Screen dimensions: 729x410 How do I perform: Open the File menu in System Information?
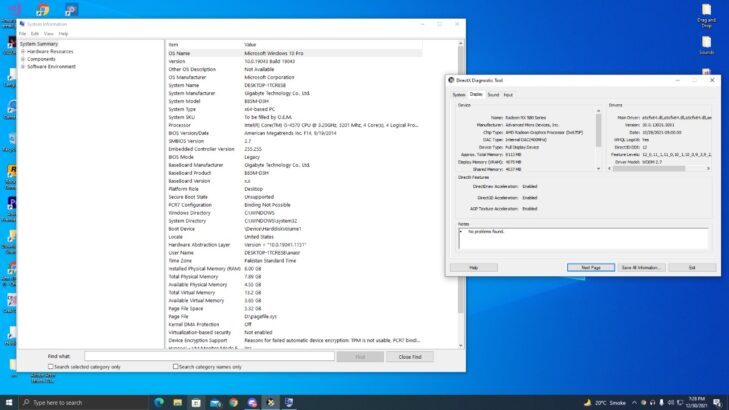click(22, 34)
